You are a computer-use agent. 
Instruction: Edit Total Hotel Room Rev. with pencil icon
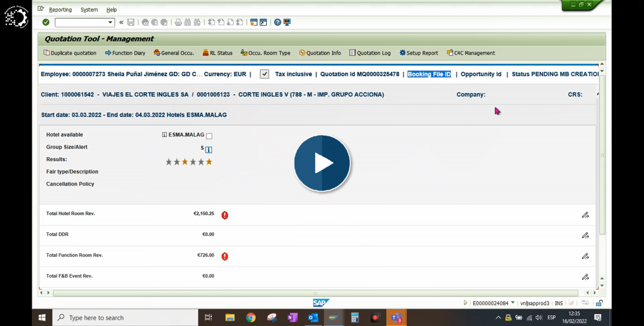[x=586, y=215]
